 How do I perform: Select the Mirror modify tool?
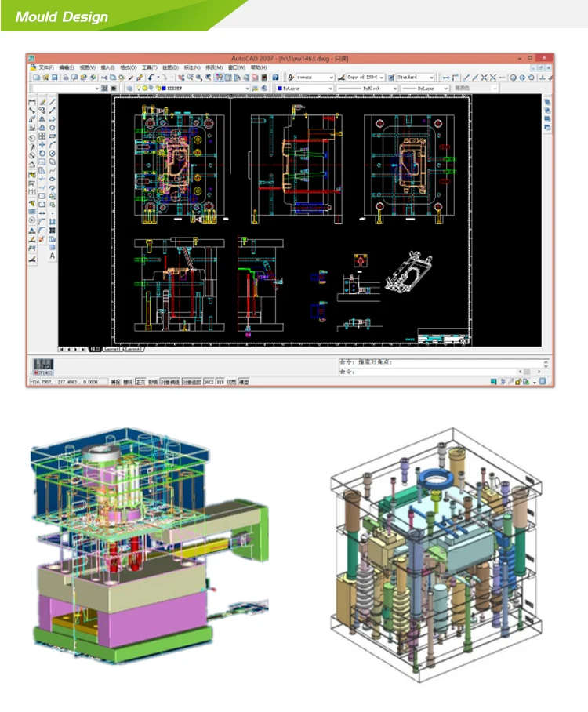coord(42,119)
